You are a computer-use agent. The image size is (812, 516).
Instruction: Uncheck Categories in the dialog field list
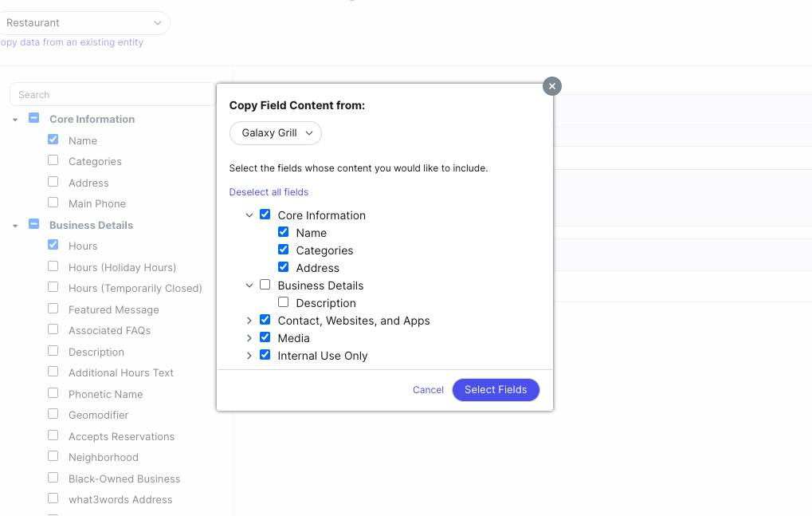coord(283,250)
